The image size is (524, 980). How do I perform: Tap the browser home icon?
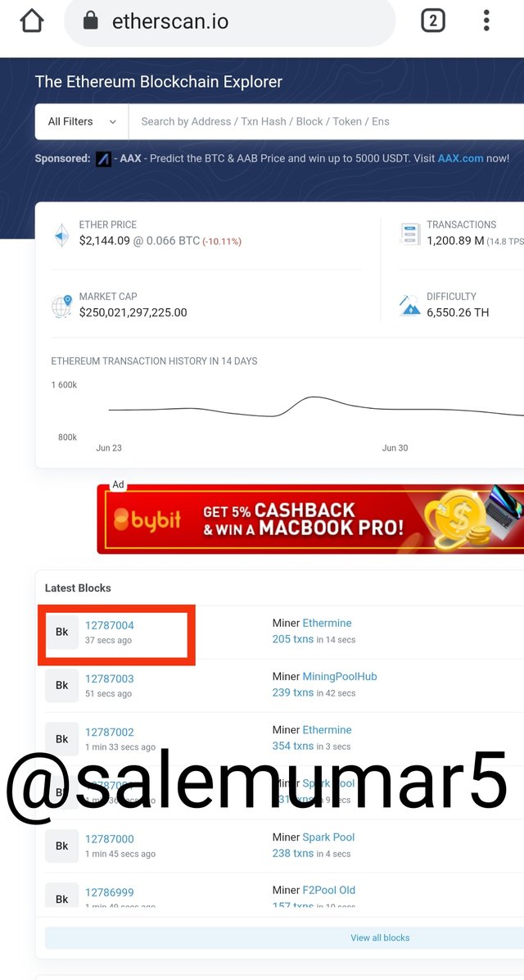pos(32,21)
